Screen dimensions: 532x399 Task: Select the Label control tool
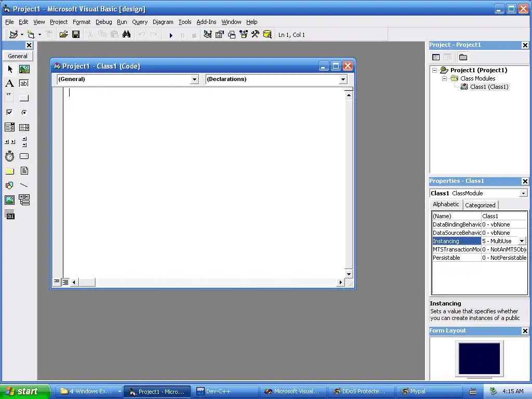click(x=10, y=84)
